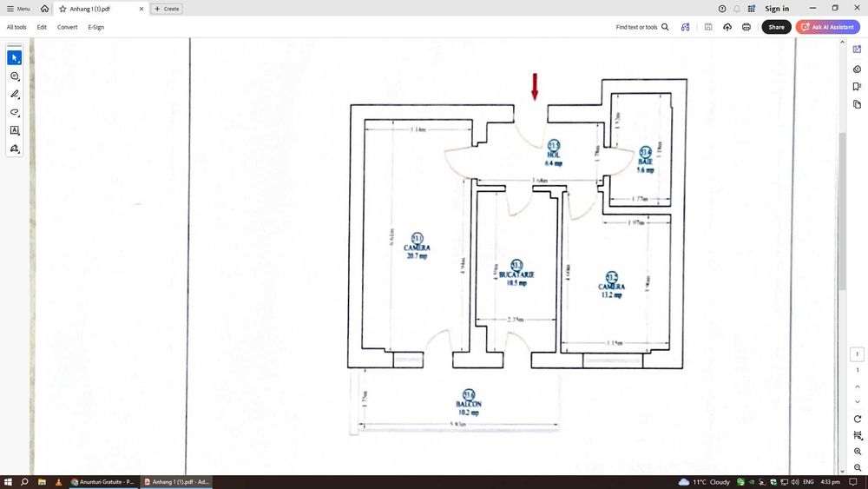The height and width of the screenshot is (489, 868).
Task: Open the E-Sign menu
Action: (95, 27)
